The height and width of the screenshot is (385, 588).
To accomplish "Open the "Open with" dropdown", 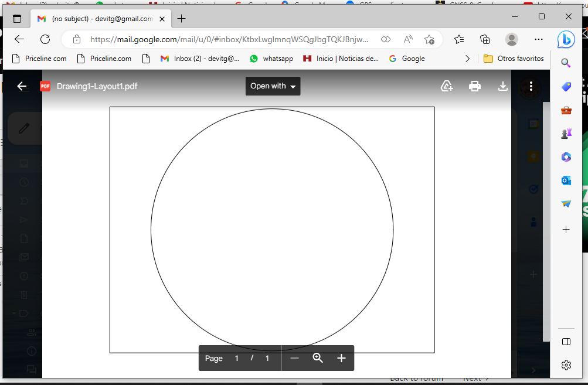I will click(x=273, y=86).
